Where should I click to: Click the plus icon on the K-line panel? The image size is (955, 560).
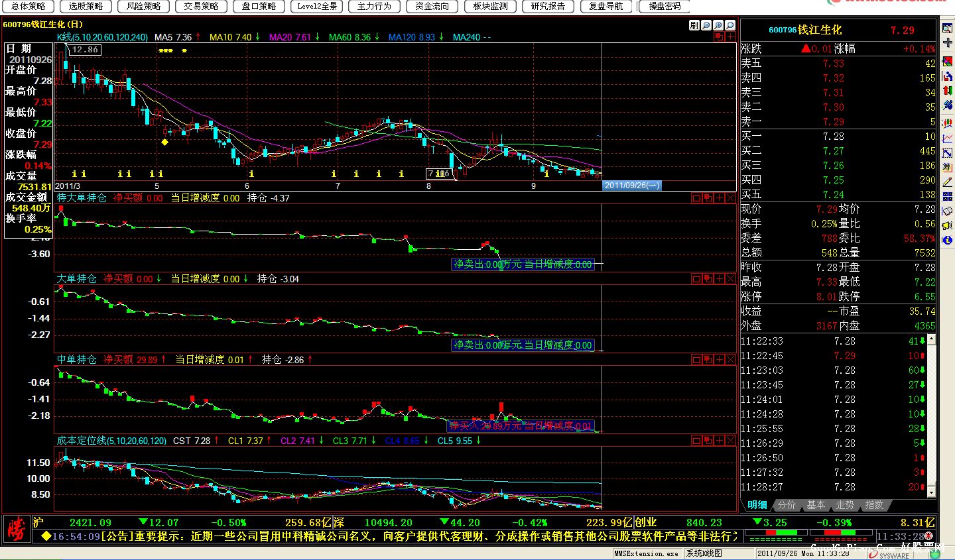tap(730, 37)
